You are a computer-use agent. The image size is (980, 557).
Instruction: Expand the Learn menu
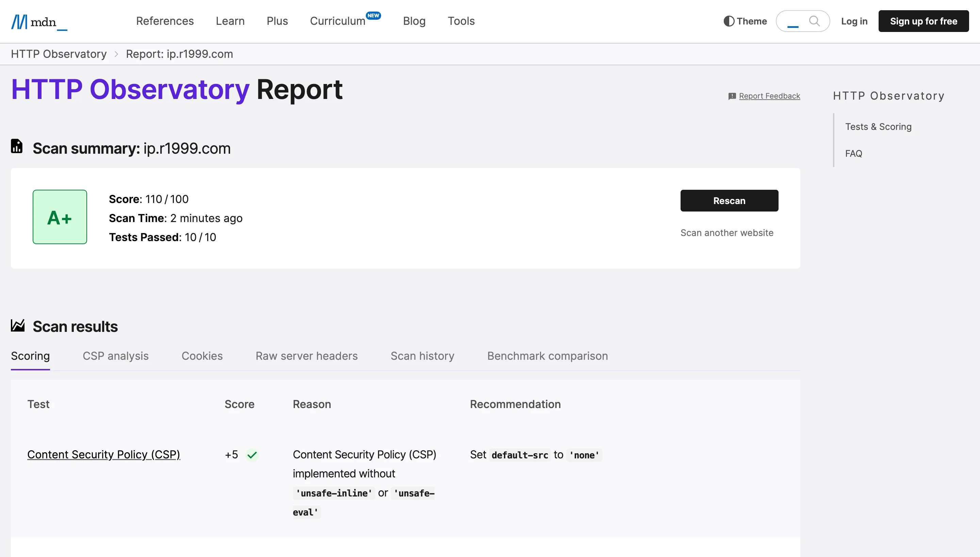tap(230, 21)
